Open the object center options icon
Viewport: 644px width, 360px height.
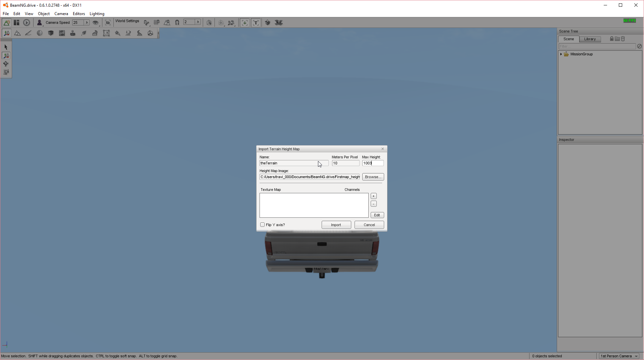[221, 22]
